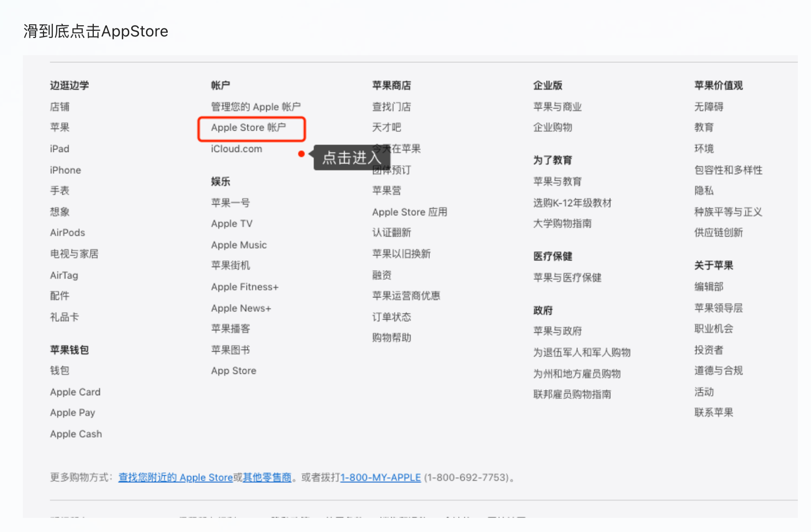Go to Apple Music link
The image size is (811, 532).
click(x=239, y=245)
